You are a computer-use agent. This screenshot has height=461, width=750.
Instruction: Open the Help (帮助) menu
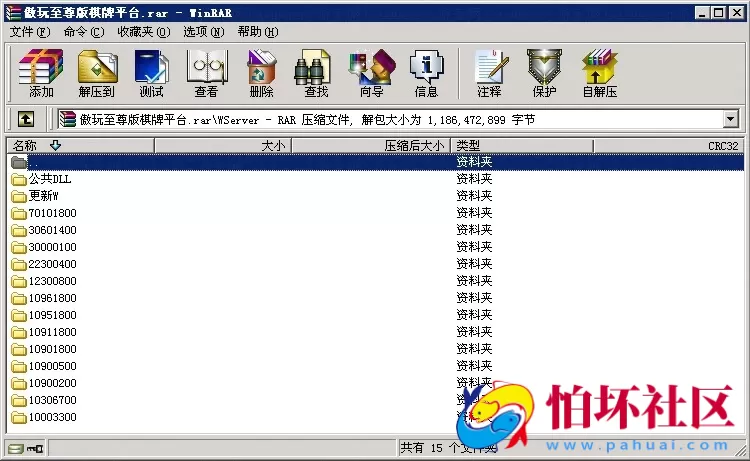[x=258, y=32]
